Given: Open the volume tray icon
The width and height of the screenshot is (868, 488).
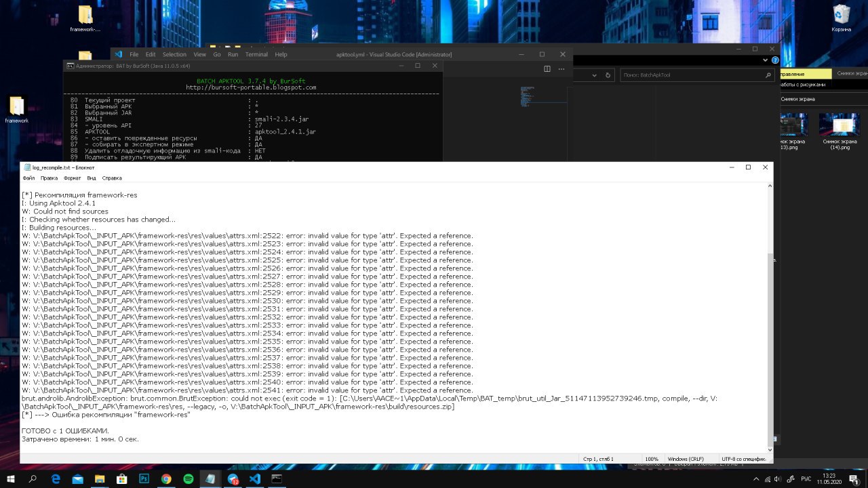Looking at the screenshot, I should pos(778,479).
